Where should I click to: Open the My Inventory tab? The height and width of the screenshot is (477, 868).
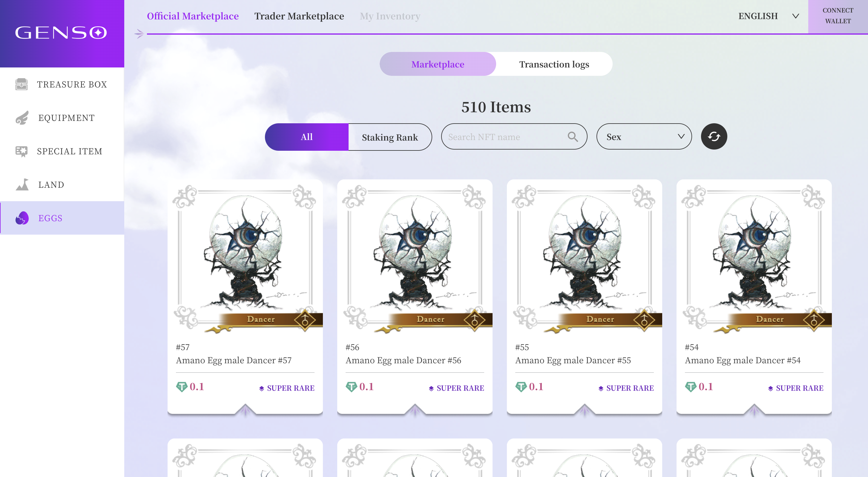point(390,16)
